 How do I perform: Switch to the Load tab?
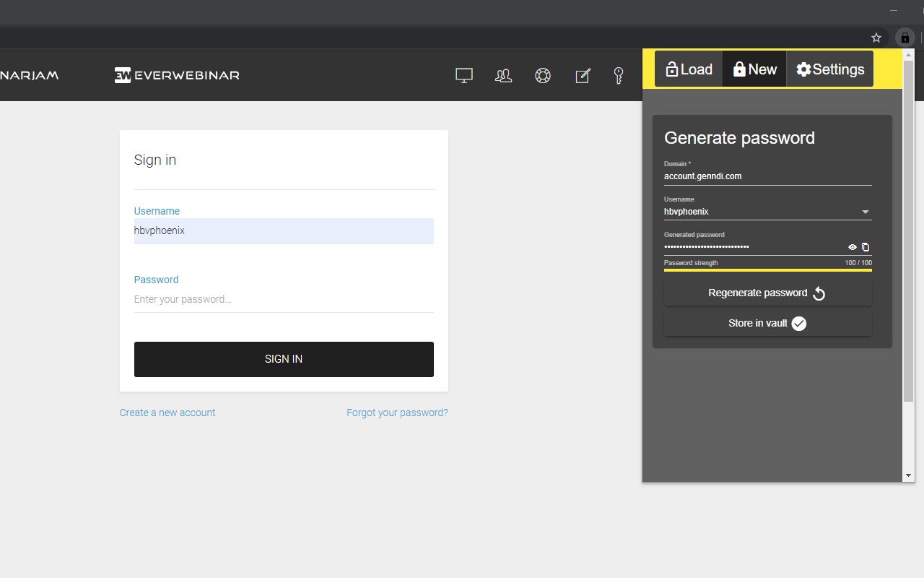tap(689, 69)
